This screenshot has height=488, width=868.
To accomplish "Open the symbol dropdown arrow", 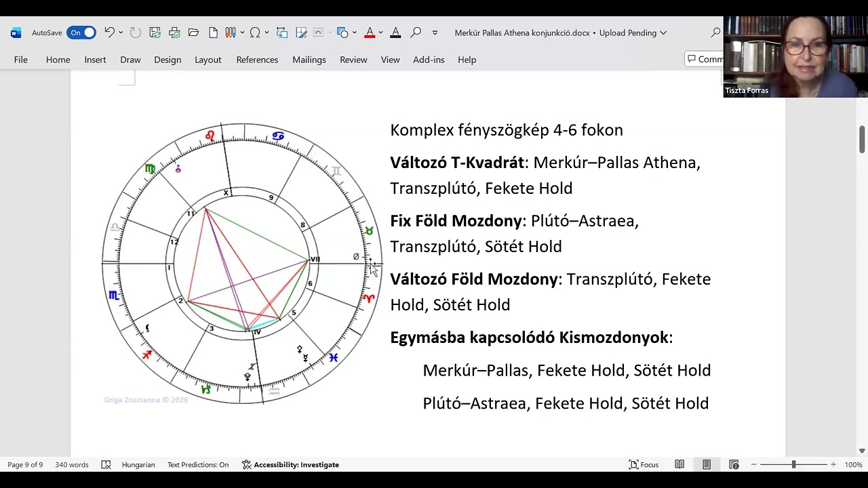I will click(267, 33).
